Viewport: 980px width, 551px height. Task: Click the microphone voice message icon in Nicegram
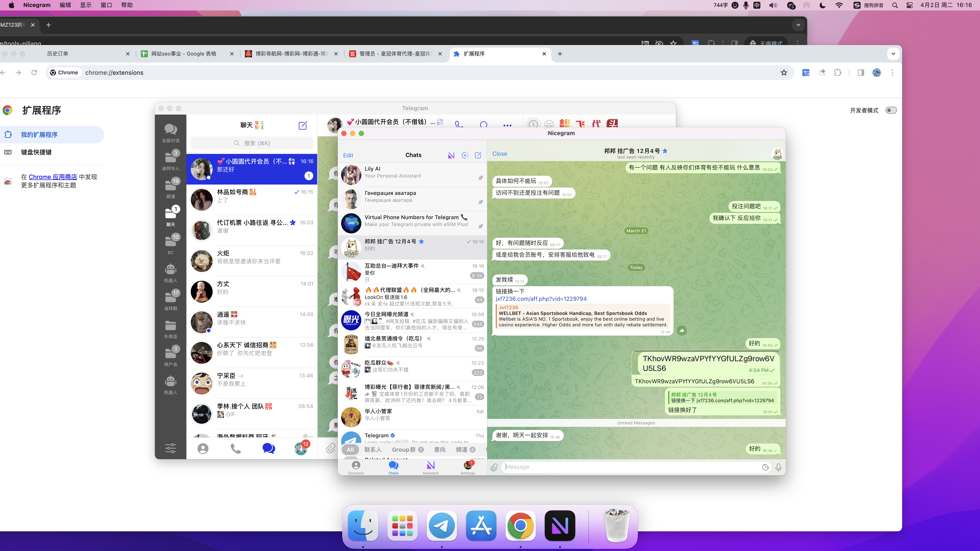point(778,467)
